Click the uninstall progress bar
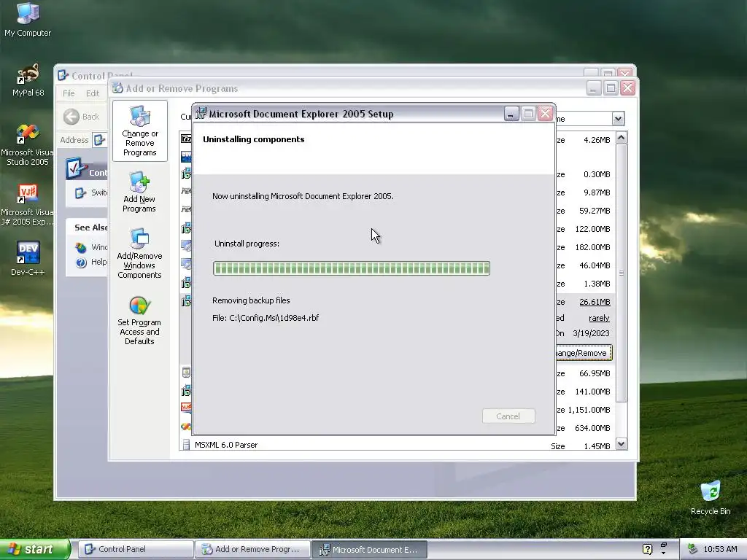The image size is (747, 560). click(352, 268)
